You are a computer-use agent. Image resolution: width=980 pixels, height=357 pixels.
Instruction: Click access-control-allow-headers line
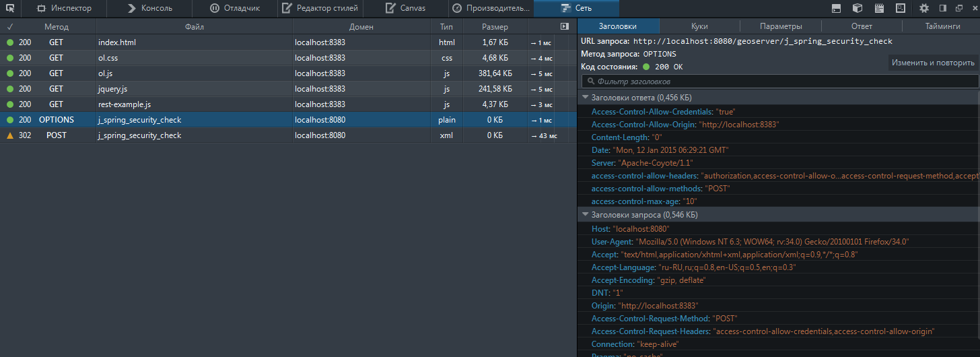779,176
